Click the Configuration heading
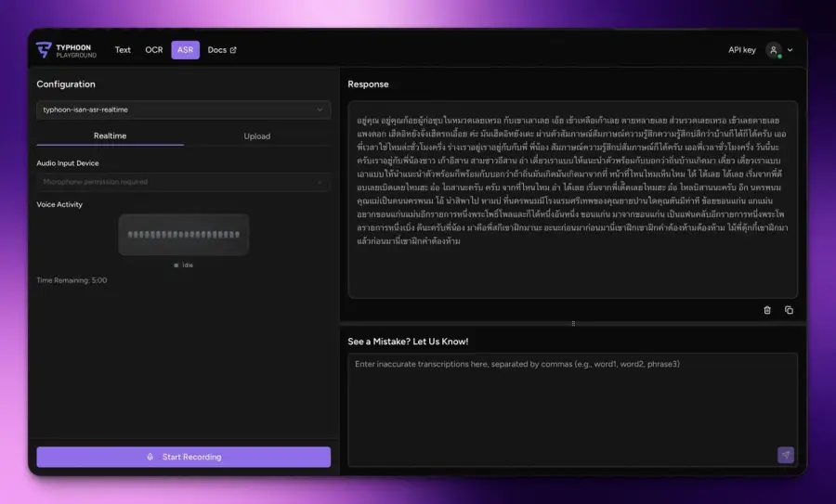836x504 pixels. [66, 84]
